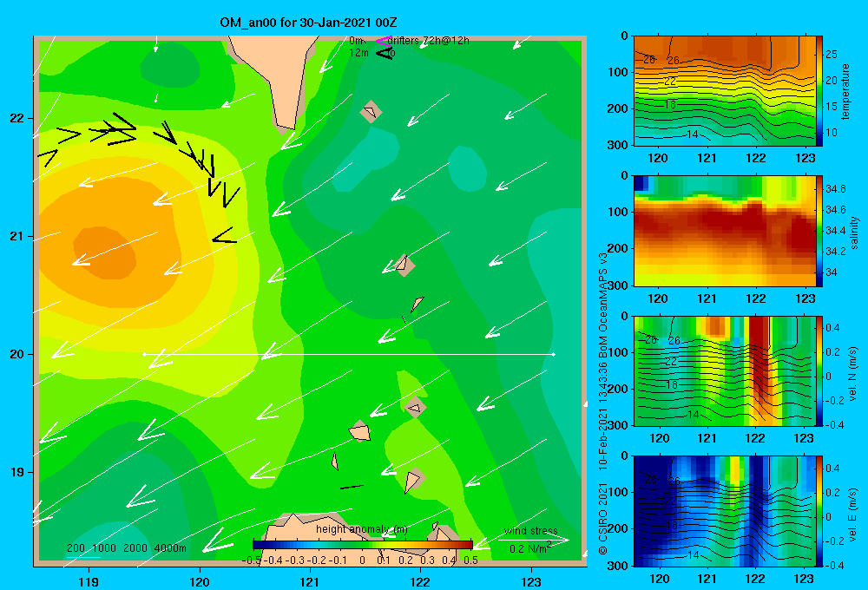Click the temperature color bar
The height and width of the screenshot is (590, 868).
coord(819,91)
